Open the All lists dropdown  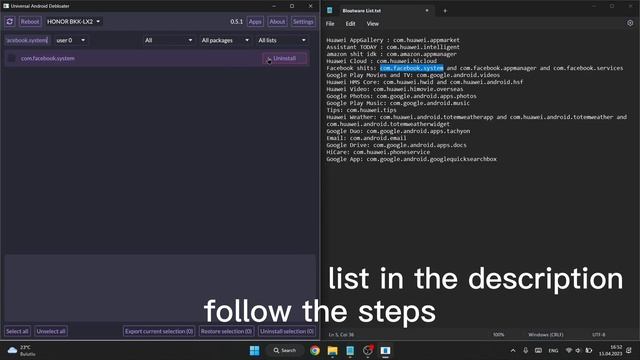coord(282,40)
